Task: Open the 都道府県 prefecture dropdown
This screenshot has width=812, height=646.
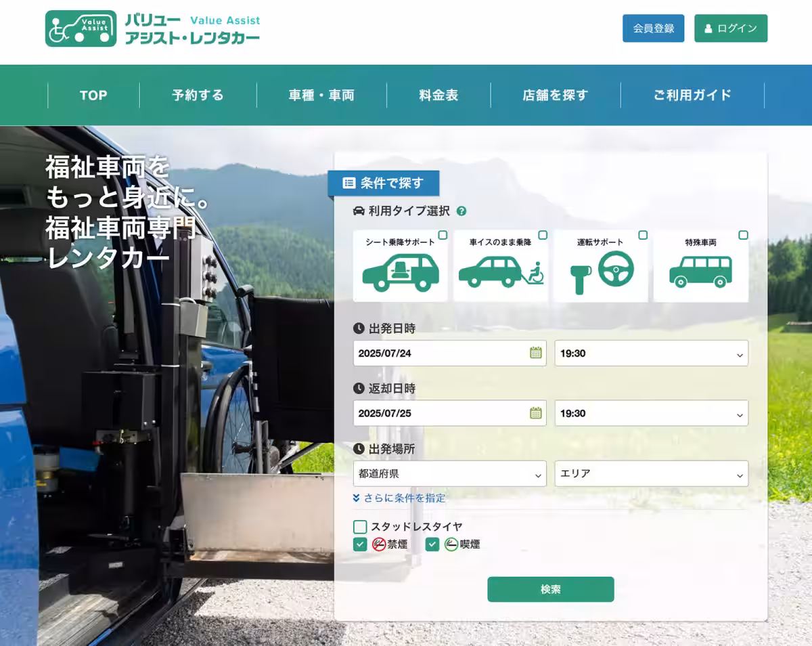Action: pyautogui.click(x=449, y=474)
